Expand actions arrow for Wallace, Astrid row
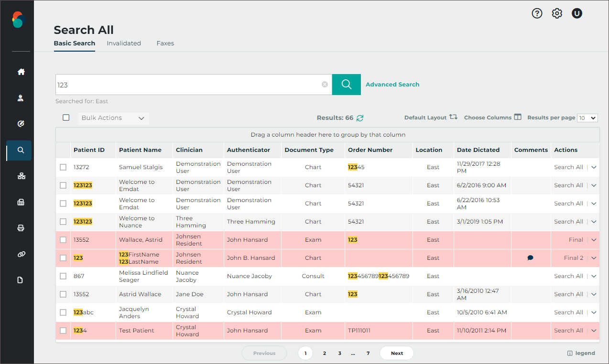 [594, 240]
